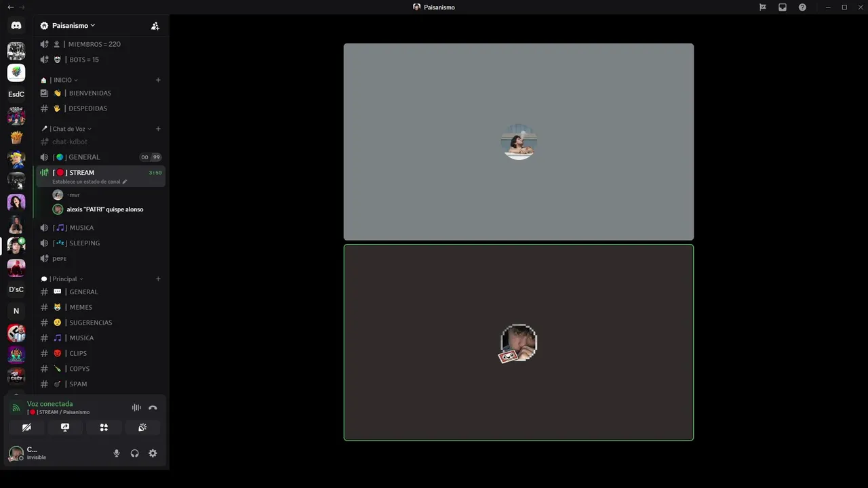
Task: Click BOTS = 15 counter channel
Action: point(100,60)
